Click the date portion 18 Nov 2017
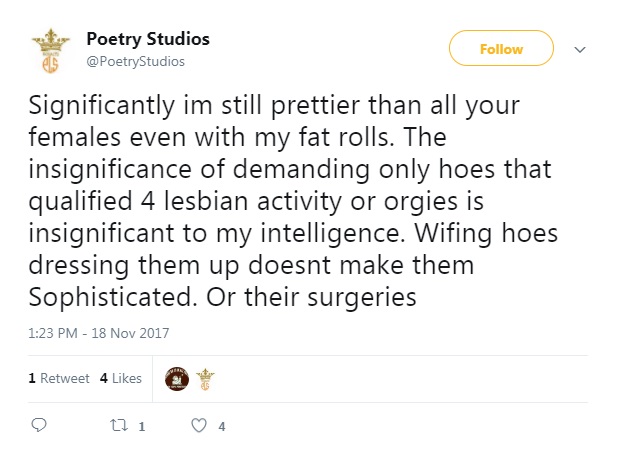The width and height of the screenshot is (623, 452). [130, 333]
